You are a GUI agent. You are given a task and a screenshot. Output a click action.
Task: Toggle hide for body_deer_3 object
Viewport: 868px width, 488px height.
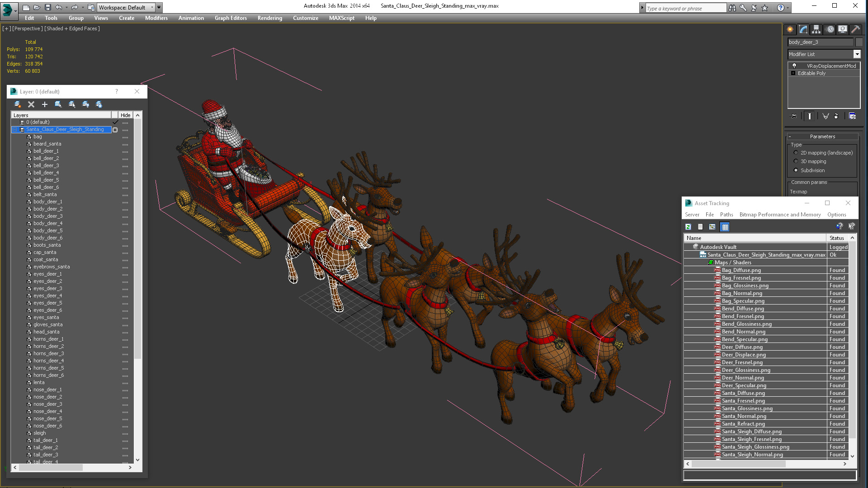click(x=125, y=216)
